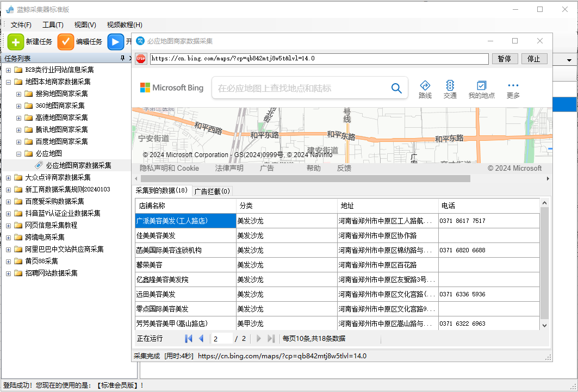Screen dimensions: 578x392
Task: Collapse the 必应地图 tree node
Action: (19, 154)
